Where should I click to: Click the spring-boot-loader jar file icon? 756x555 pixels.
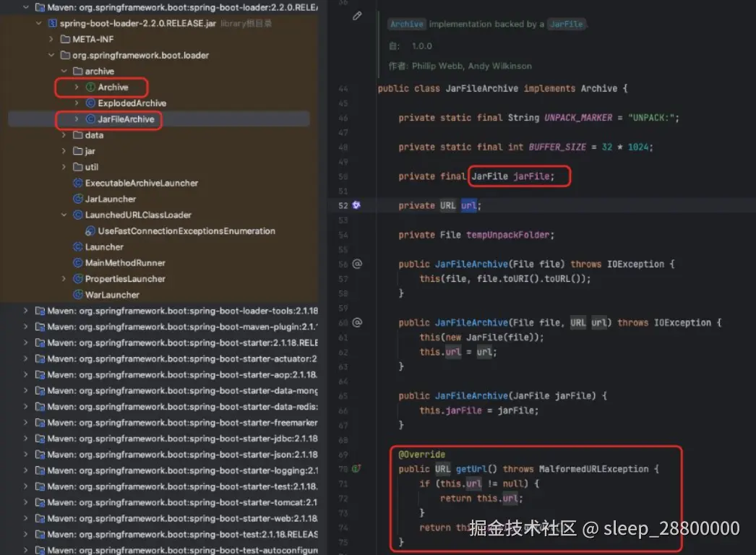coord(53,23)
